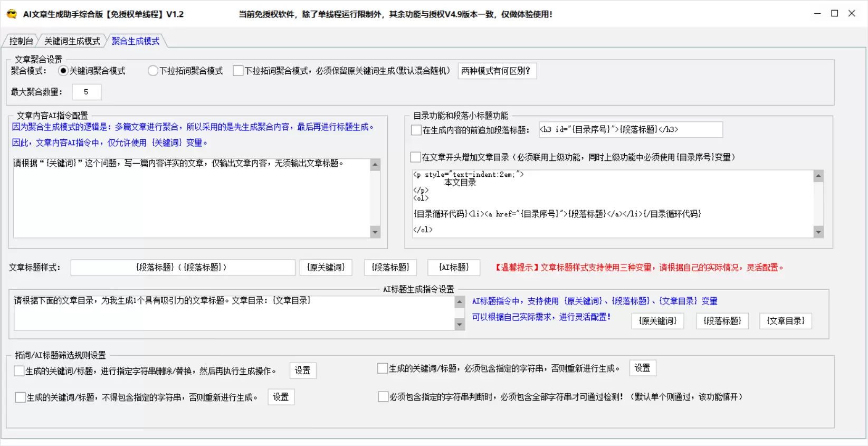Enable 在文章开头增加文章目录 checkbox
This screenshot has width=868, height=446.
pos(416,157)
